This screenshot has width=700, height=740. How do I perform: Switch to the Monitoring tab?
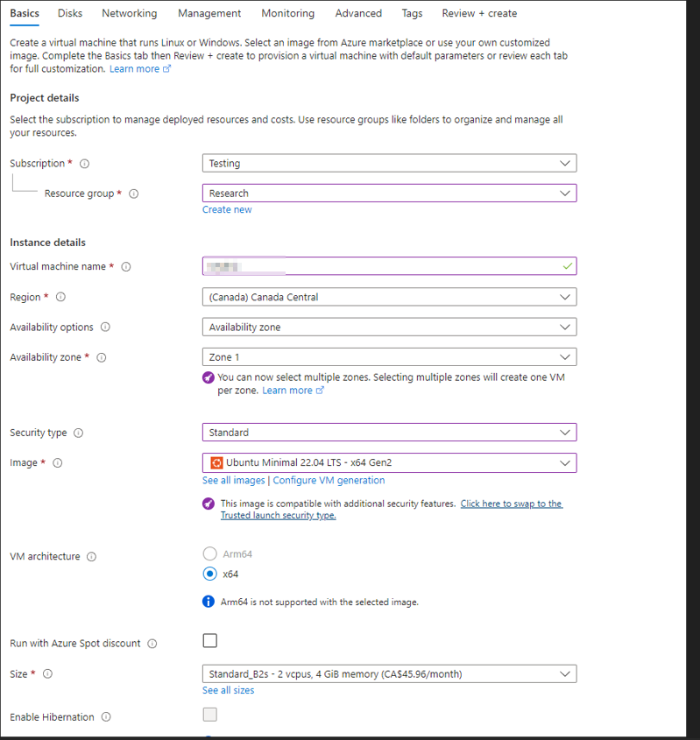[x=288, y=13]
